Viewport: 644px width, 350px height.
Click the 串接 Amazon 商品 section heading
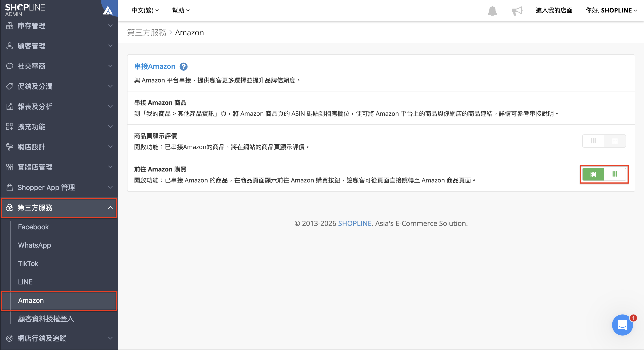pyautogui.click(x=160, y=103)
